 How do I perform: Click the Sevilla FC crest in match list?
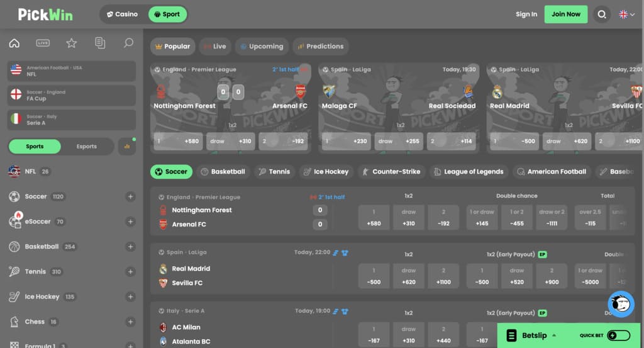point(163,283)
